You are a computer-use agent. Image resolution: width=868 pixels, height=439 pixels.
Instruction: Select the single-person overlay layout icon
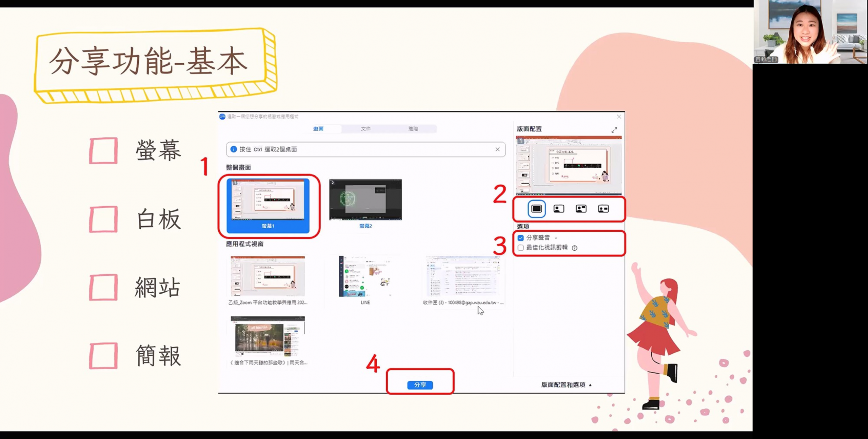558,209
